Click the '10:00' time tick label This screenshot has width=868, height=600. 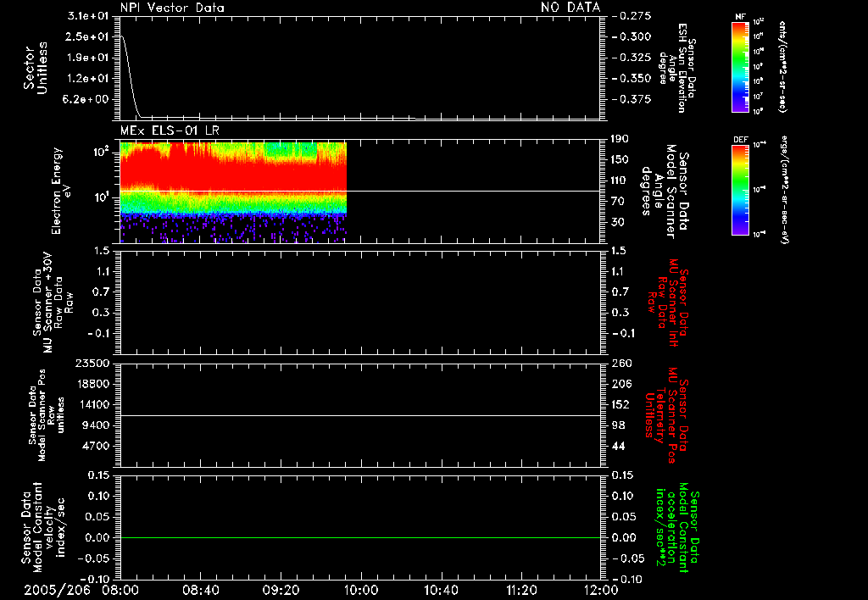point(360,591)
